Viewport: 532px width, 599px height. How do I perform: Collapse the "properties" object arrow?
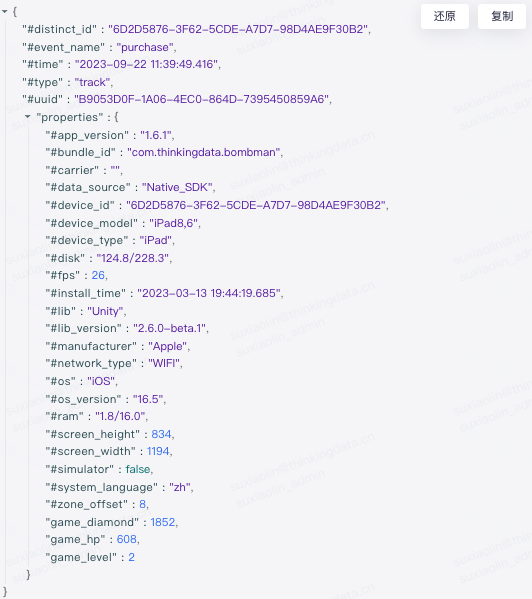[x=27, y=117]
